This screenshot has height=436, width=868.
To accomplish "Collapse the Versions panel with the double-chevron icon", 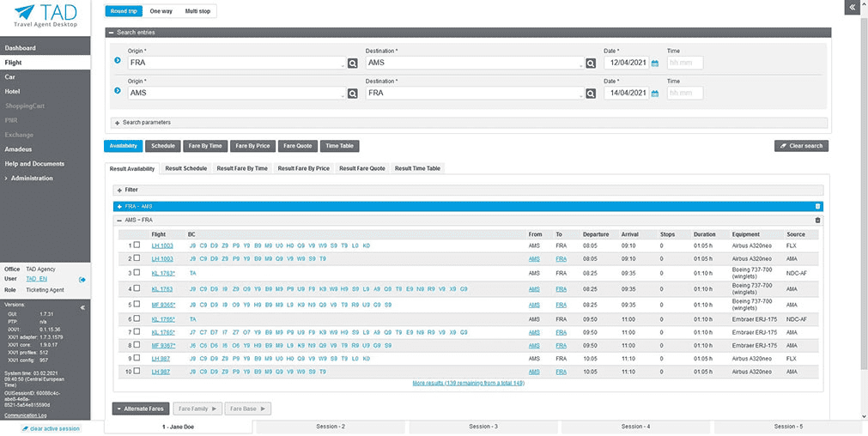I will [82, 307].
